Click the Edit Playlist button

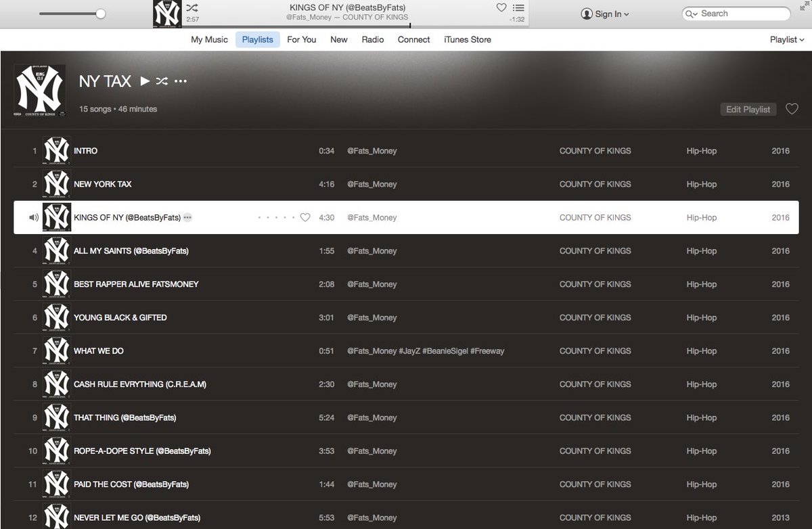[x=748, y=109]
